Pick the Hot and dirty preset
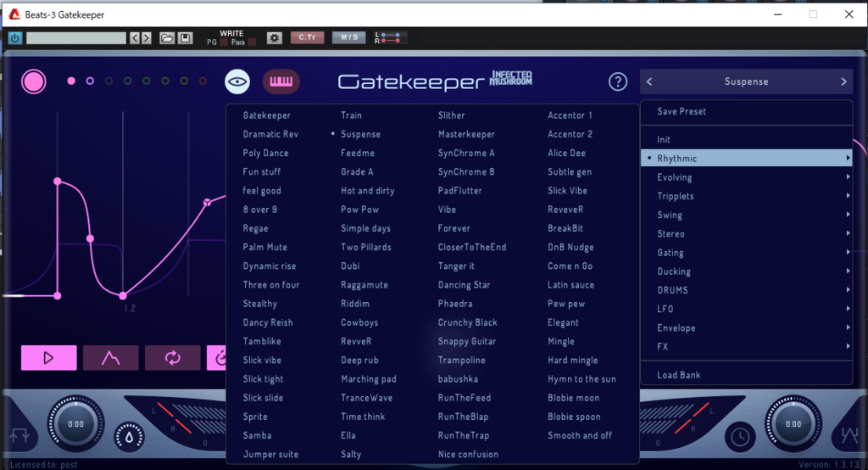Viewport: 868px width, 470px height. click(x=368, y=191)
